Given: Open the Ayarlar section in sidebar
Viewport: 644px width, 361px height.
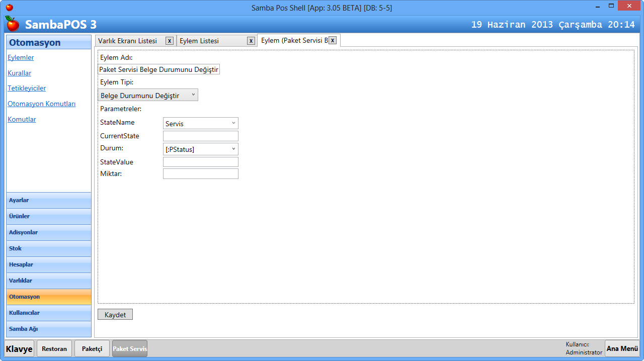Looking at the screenshot, I should (49, 200).
